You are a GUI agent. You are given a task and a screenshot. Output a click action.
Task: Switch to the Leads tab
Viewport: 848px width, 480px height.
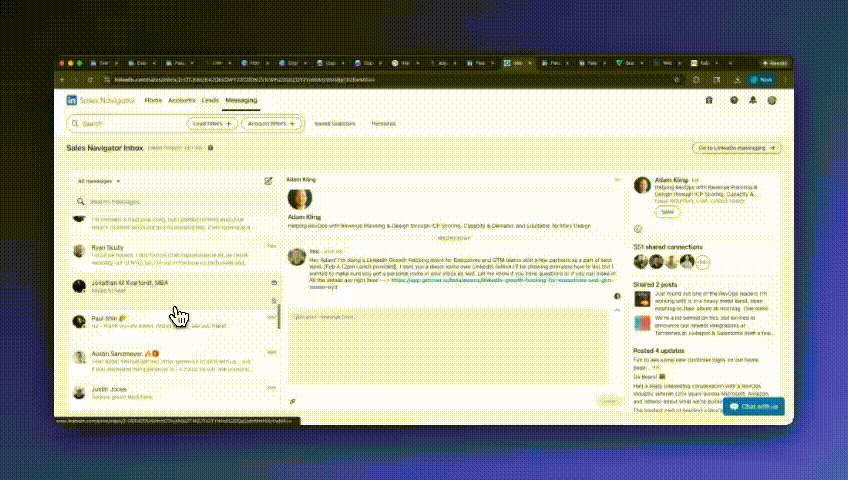[210, 101]
